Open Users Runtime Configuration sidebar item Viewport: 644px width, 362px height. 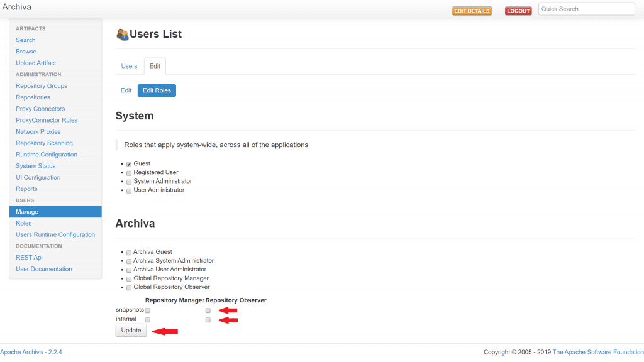55,234
